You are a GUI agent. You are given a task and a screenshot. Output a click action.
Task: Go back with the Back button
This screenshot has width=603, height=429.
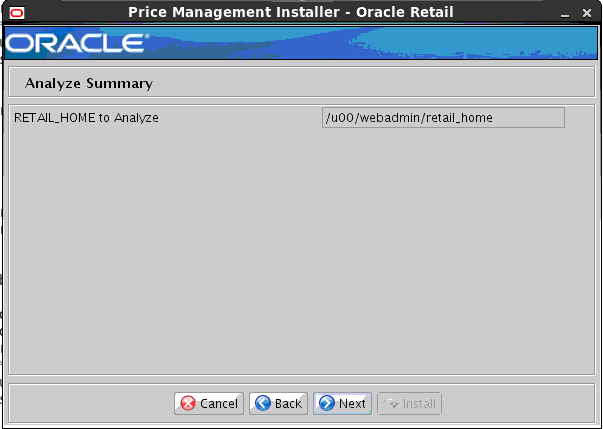point(278,404)
